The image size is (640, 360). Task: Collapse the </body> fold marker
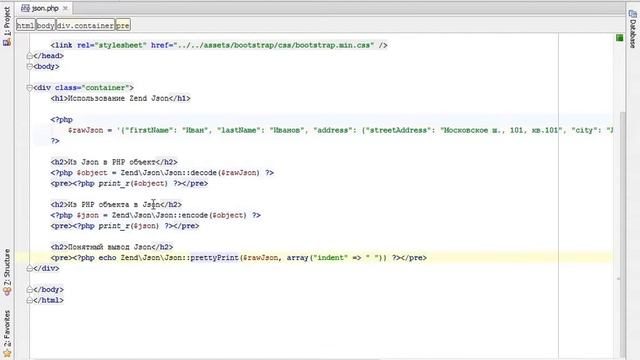pos(29,290)
